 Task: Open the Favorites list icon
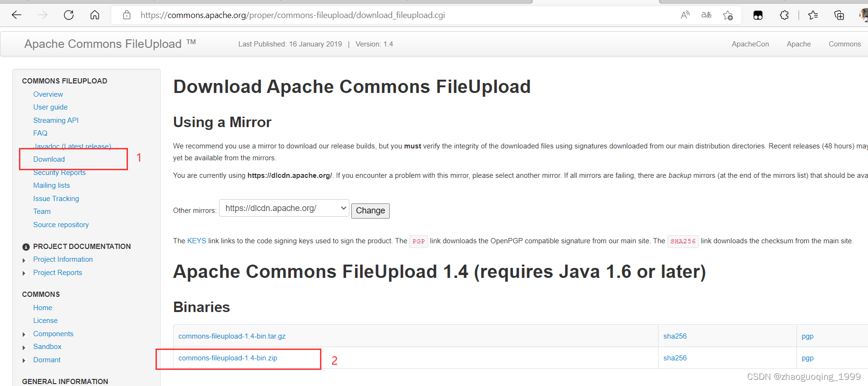point(813,15)
